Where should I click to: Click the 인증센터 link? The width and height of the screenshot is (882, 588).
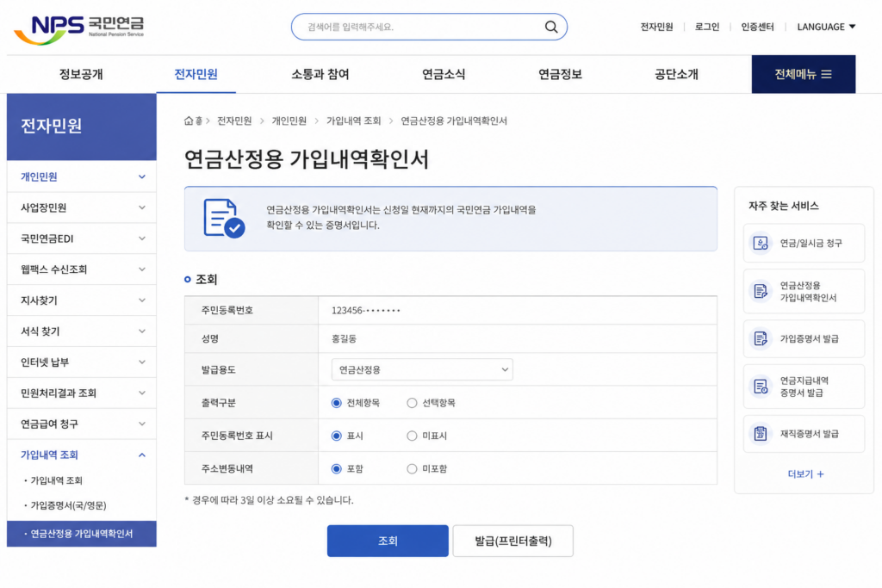point(757,27)
